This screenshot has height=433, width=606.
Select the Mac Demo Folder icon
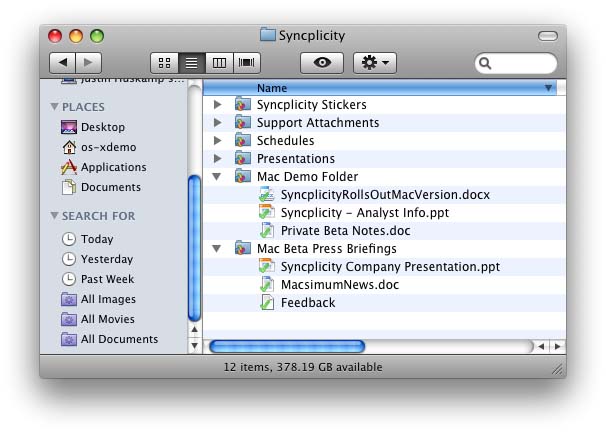coord(243,176)
